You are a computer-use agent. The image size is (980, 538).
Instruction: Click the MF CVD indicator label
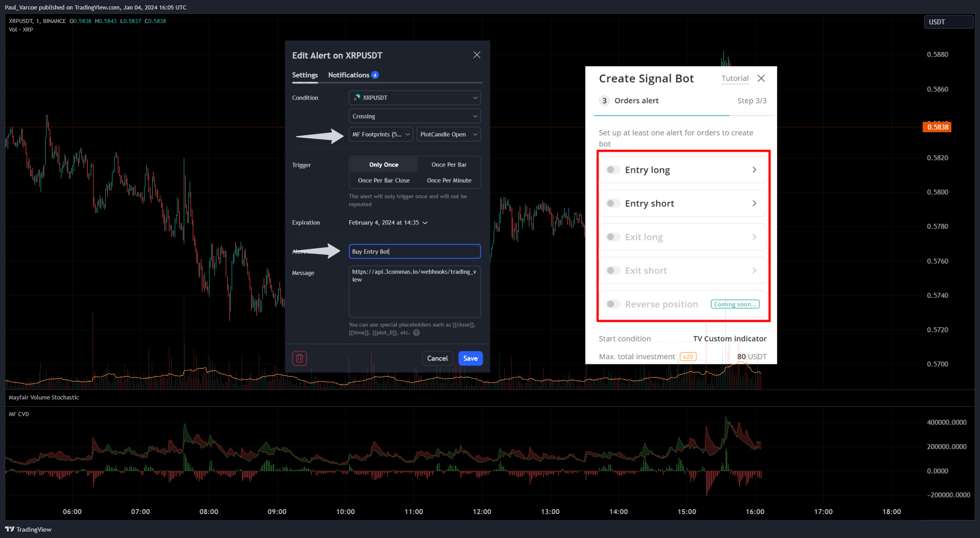point(19,414)
